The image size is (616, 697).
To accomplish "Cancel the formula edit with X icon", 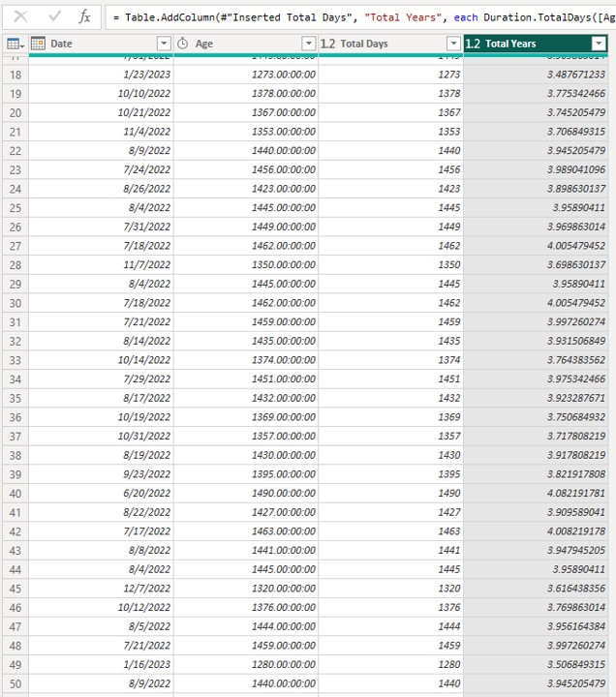I will (x=20, y=16).
